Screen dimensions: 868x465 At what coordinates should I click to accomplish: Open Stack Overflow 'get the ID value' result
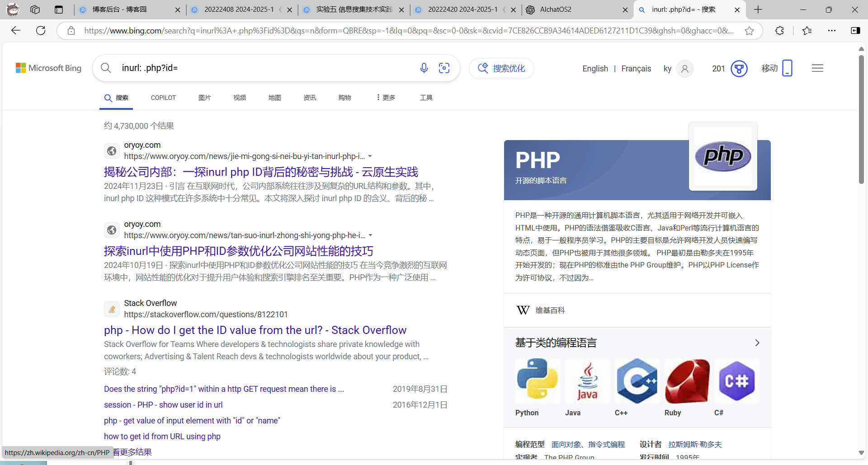[x=255, y=330]
